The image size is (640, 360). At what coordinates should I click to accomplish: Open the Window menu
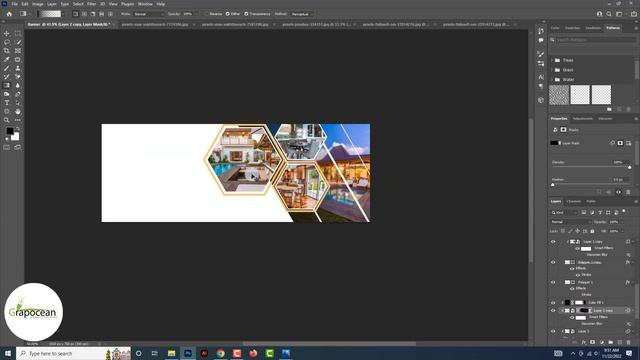tap(145, 4)
